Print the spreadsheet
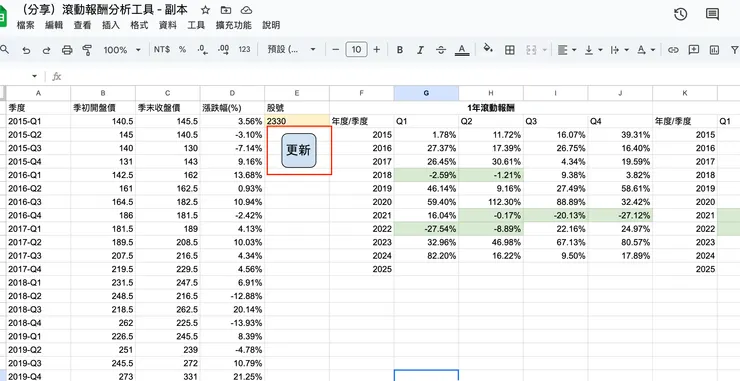The height and width of the screenshot is (381, 740). (x=67, y=50)
